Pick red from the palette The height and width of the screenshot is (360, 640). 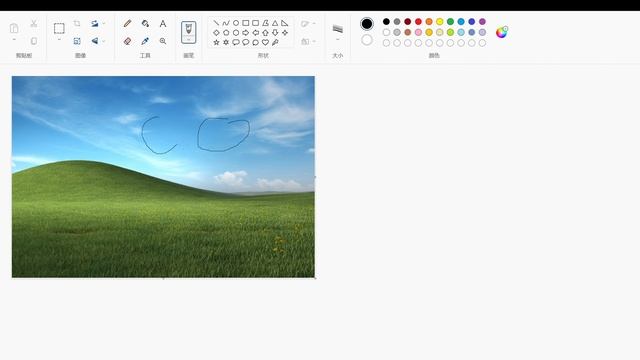point(418,22)
